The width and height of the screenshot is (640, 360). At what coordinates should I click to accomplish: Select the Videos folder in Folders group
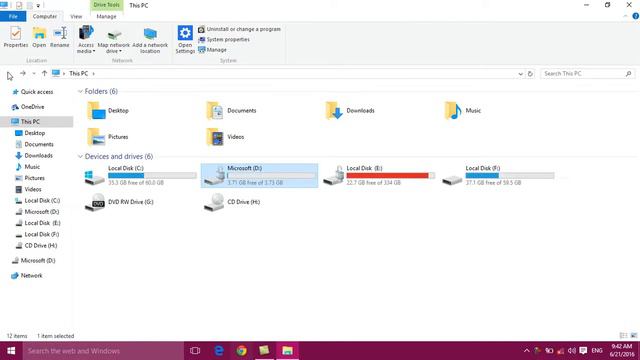(225, 137)
